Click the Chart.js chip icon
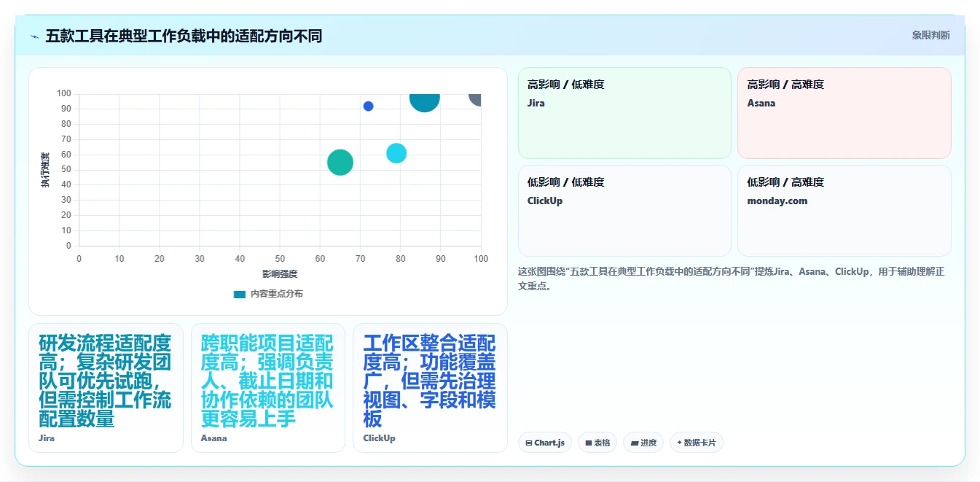This screenshot has width=980, height=482. click(529, 443)
